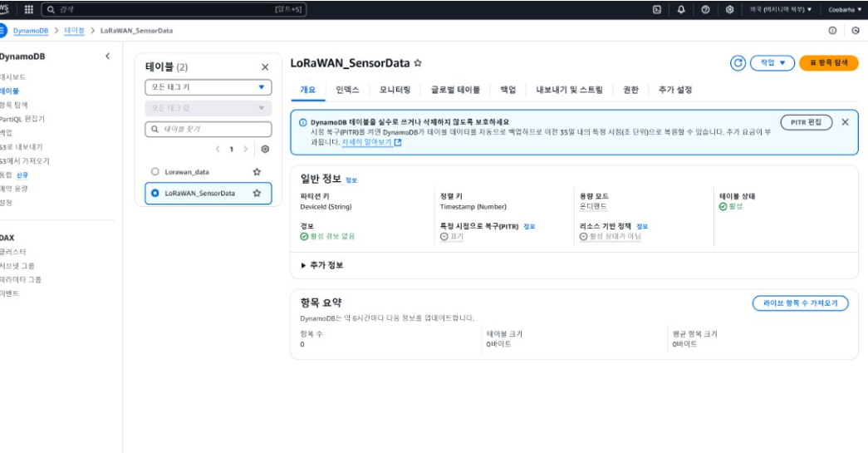868x453 pixels.
Task: Open 항목 탐색 in the sidebar
Action: [14, 105]
